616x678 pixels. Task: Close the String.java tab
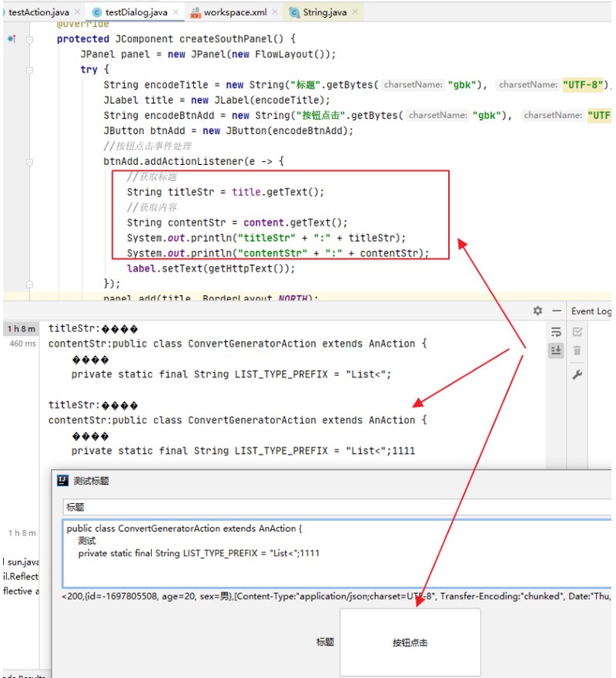355,12
